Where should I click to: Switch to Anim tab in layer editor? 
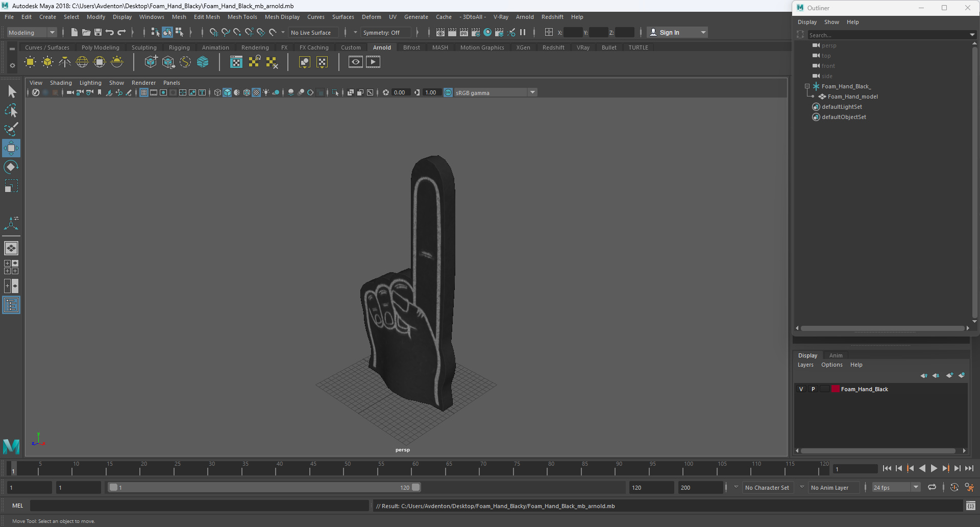click(x=836, y=355)
